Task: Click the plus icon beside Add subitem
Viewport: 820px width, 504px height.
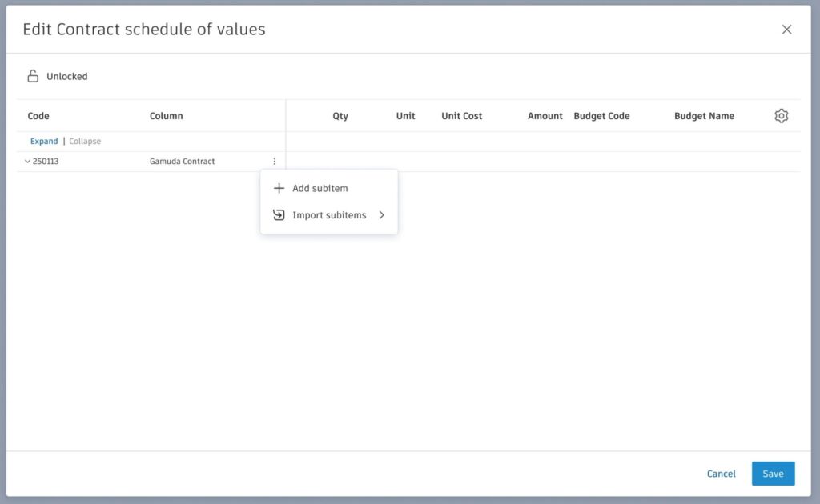Action: click(x=279, y=189)
